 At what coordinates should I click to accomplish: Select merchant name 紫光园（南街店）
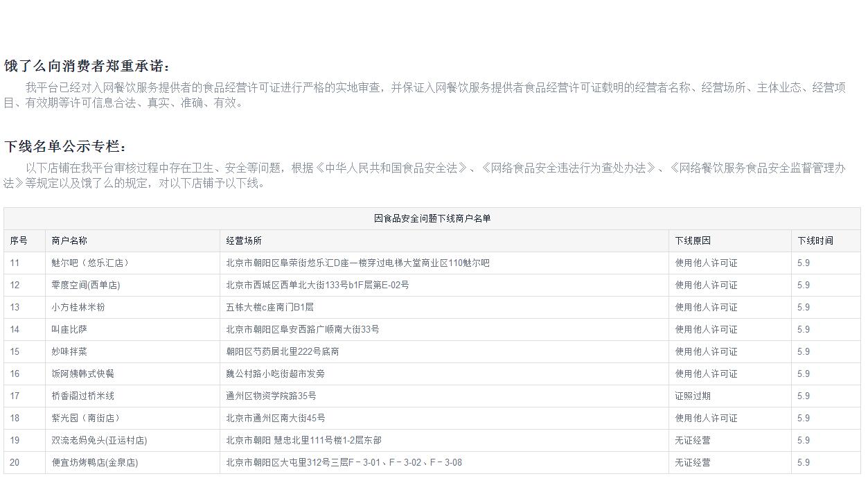pyautogui.click(x=85, y=418)
